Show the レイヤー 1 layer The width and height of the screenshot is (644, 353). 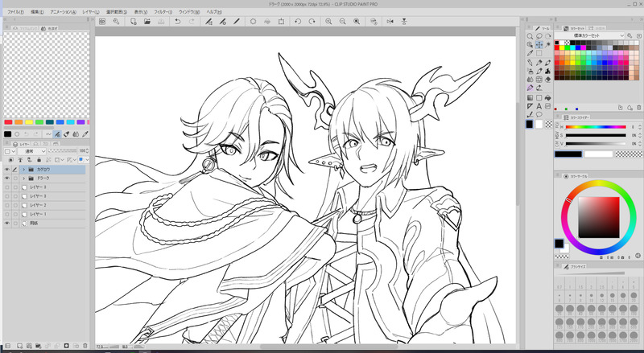[6, 214]
